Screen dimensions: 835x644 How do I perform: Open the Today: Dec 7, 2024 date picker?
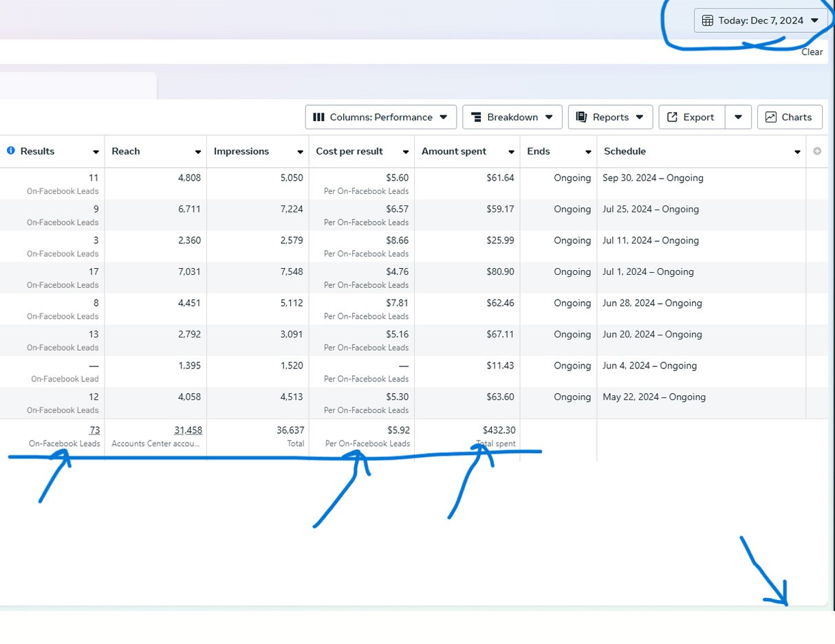click(760, 21)
